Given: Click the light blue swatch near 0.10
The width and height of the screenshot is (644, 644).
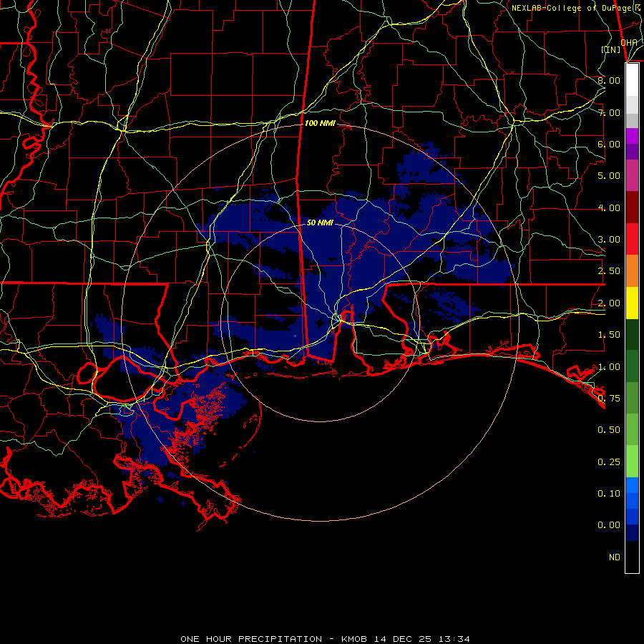Looking at the screenshot, I should point(632,485).
